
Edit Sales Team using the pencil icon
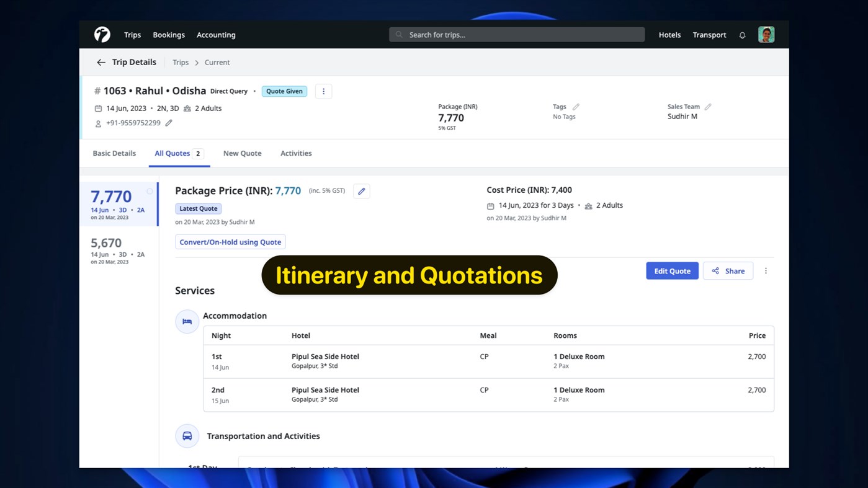(708, 107)
